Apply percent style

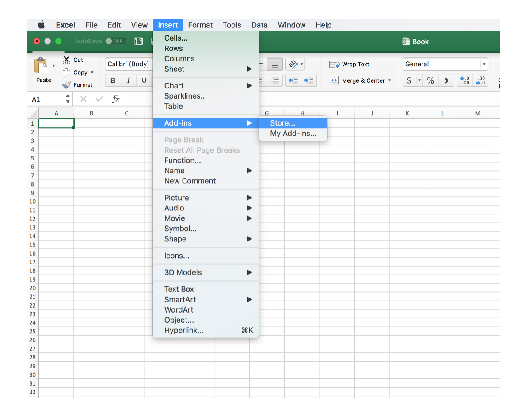pos(430,81)
